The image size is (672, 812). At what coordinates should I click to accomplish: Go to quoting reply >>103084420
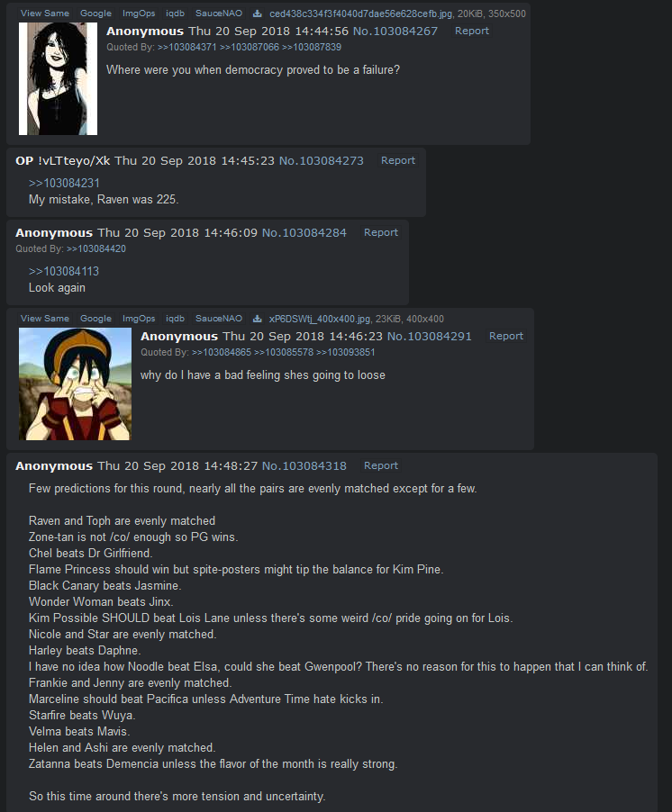(96, 249)
